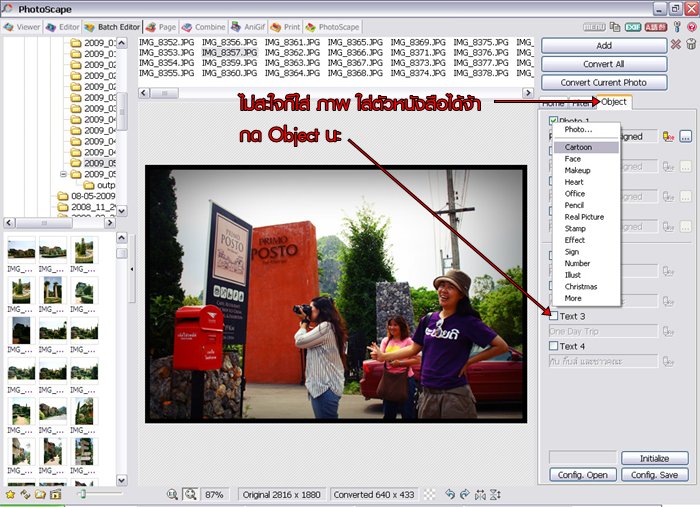
Task: Select Effect in the object menu
Action: click(586, 240)
